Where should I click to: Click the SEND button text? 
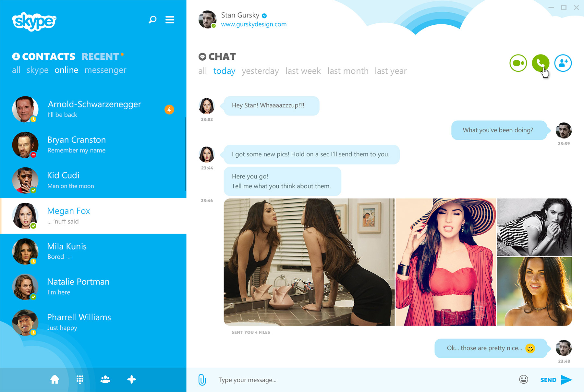(x=548, y=380)
